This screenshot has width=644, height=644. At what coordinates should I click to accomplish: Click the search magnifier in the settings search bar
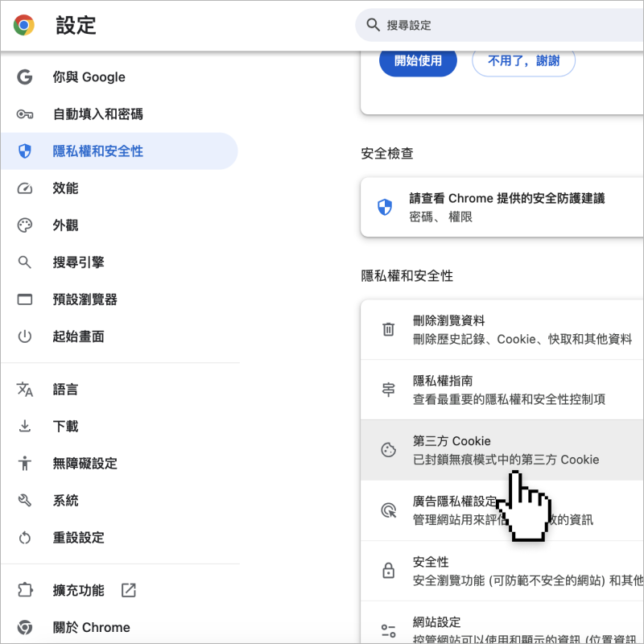coord(373,25)
